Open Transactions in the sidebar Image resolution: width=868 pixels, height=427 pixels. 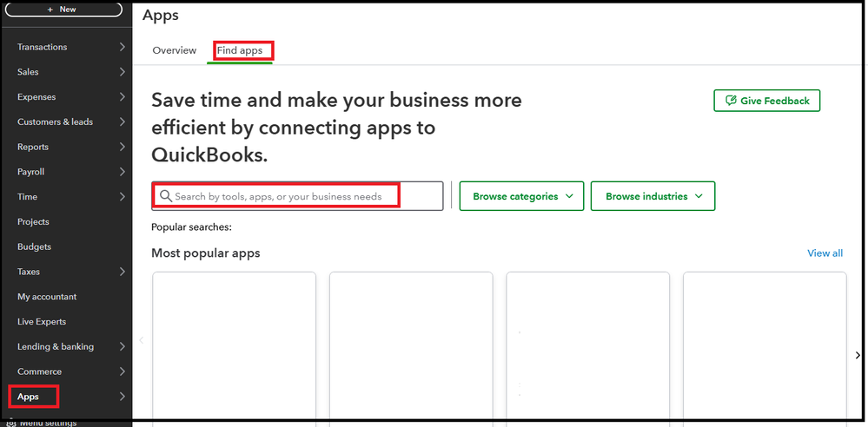[x=42, y=47]
